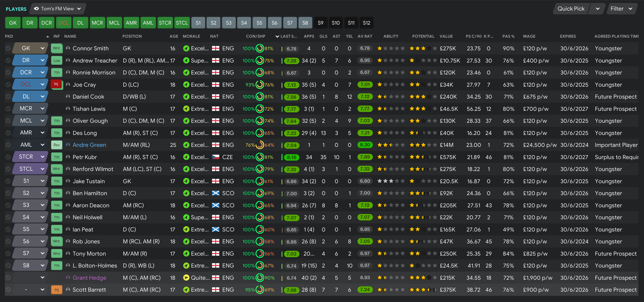This screenshot has width=644, height=302.
Task: Click Joe Cray's red Inj injury icon
Action: point(56,84)
